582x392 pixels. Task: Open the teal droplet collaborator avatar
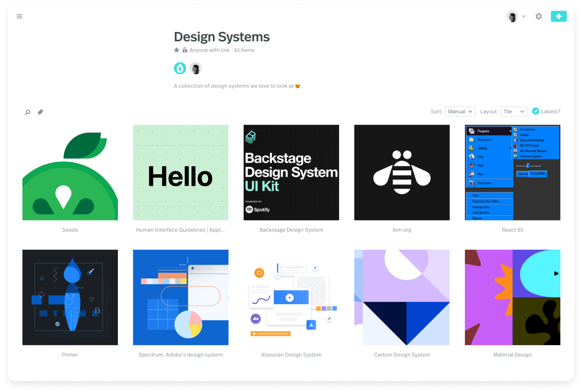point(180,68)
